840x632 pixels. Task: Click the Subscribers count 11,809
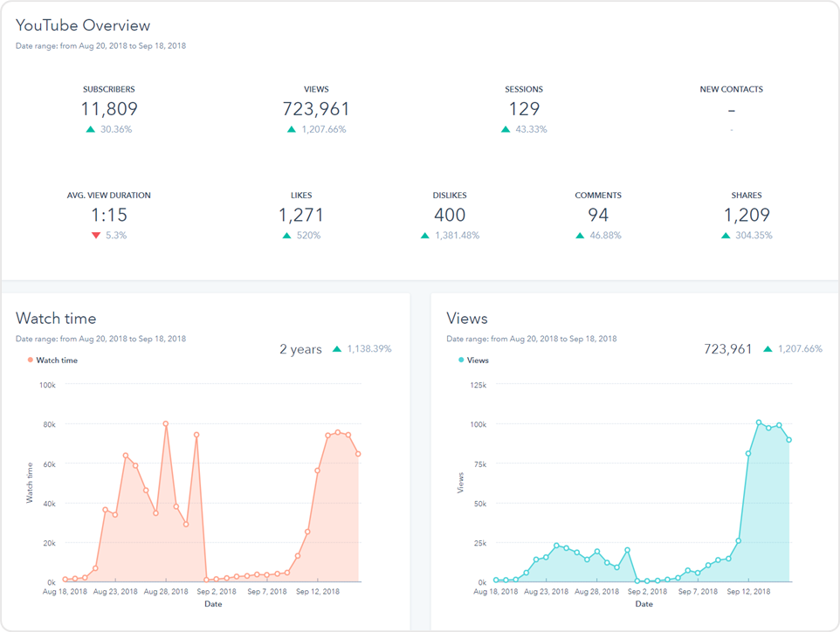109,109
